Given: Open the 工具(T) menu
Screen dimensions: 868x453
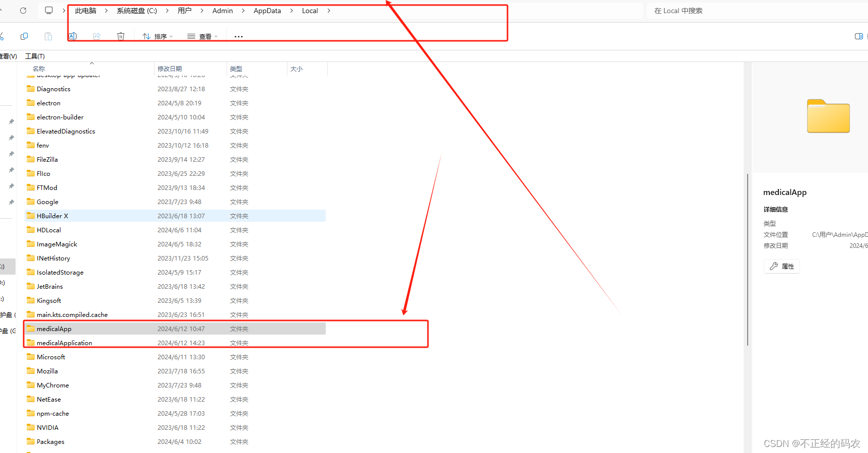Looking at the screenshot, I should (x=35, y=56).
